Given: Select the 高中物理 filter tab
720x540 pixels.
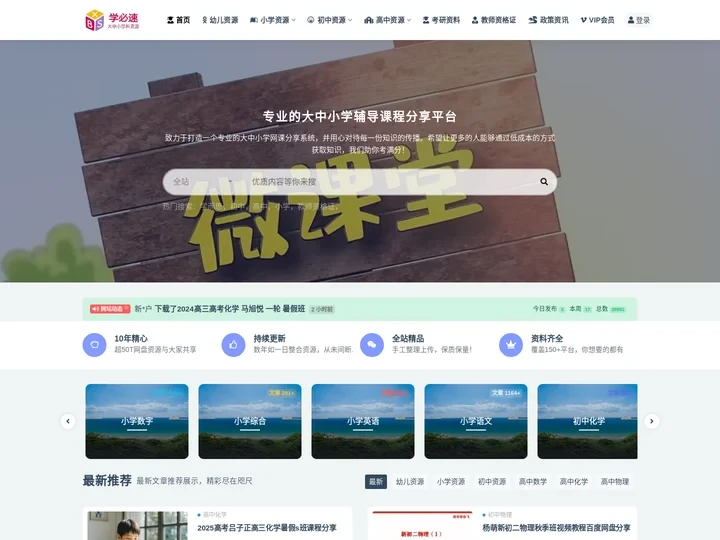Looking at the screenshot, I should coord(615,482).
